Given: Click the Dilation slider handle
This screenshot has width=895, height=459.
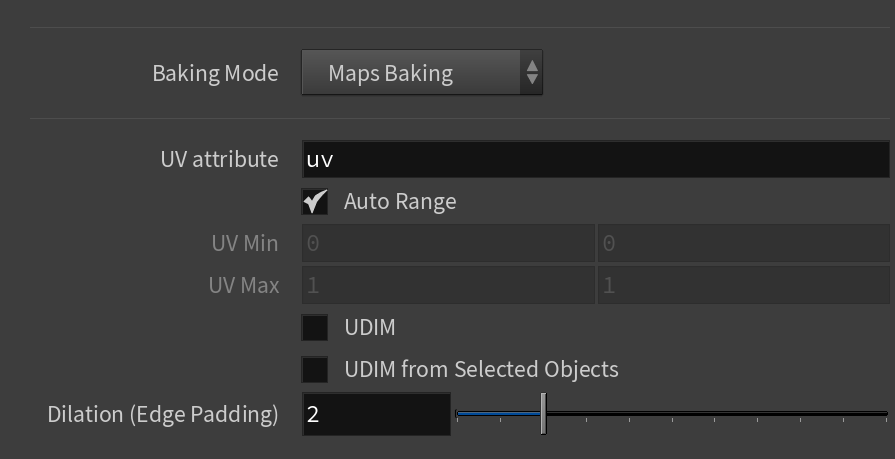Looking at the screenshot, I should 543,413.
